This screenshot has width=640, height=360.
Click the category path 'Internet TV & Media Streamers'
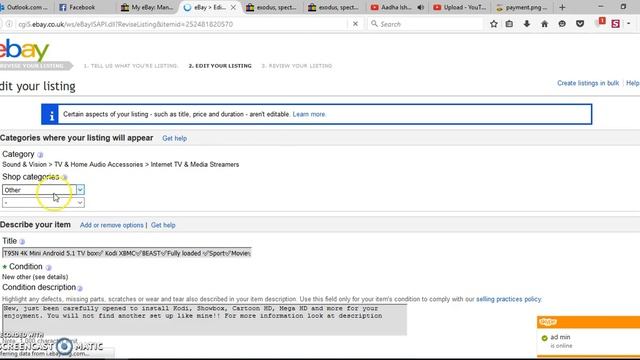click(195, 164)
